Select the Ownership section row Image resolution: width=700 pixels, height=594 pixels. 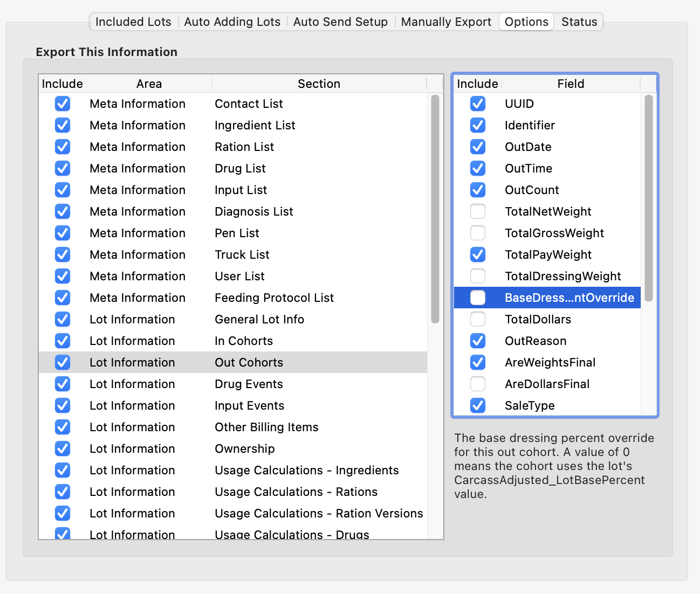(233, 448)
